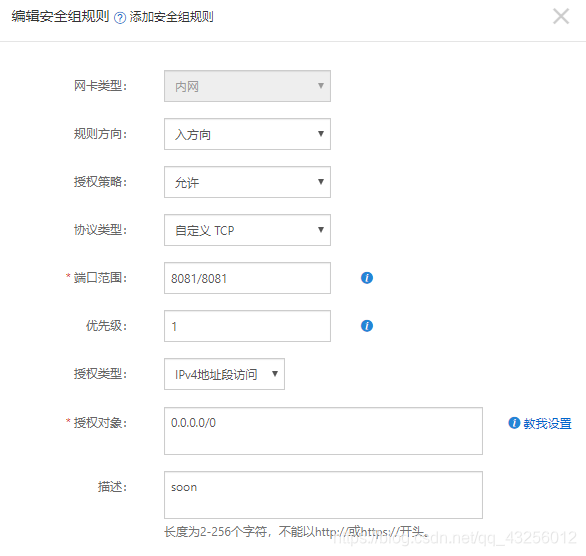Viewport: 586px width, 556px height.
Task: Click the 优先级 label
Action: pyautogui.click(x=107, y=325)
